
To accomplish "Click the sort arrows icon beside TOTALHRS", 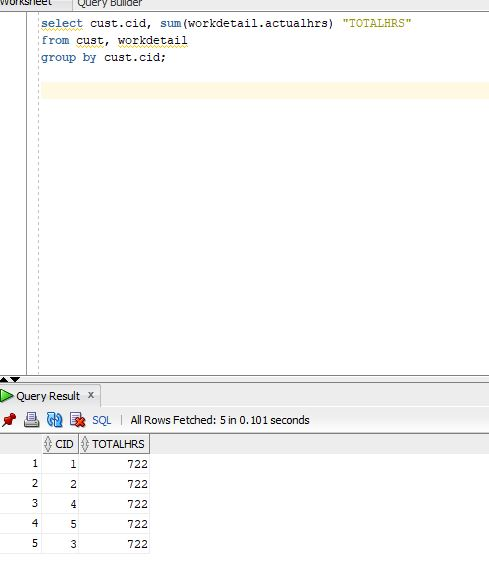I will tap(85, 444).
